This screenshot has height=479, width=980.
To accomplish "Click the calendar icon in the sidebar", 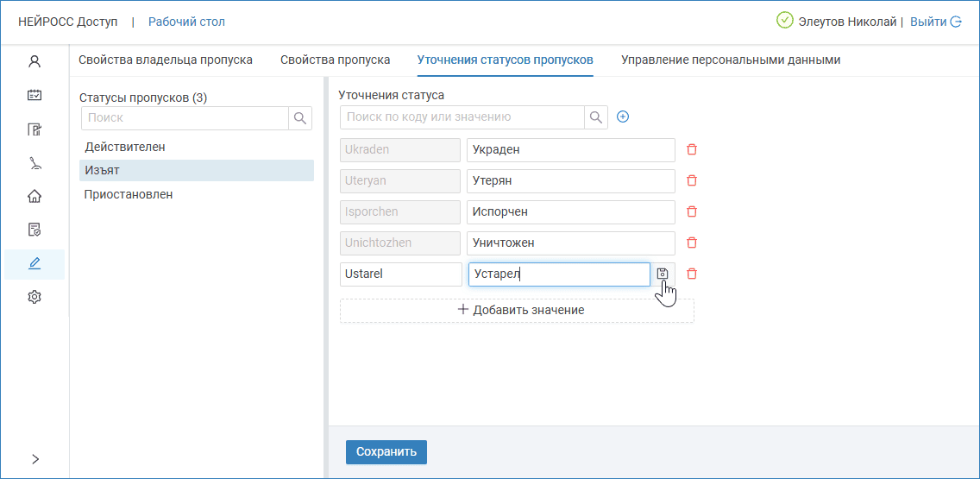I will (x=35, y=95).
